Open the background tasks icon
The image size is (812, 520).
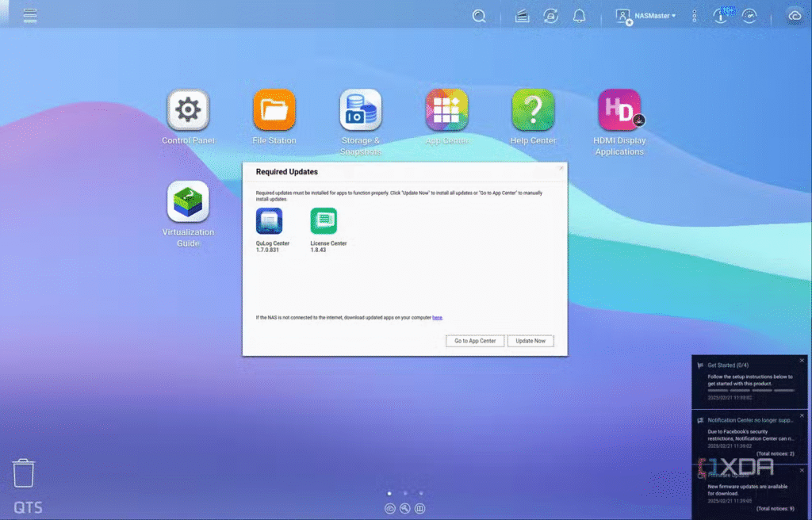click(522, 16)
